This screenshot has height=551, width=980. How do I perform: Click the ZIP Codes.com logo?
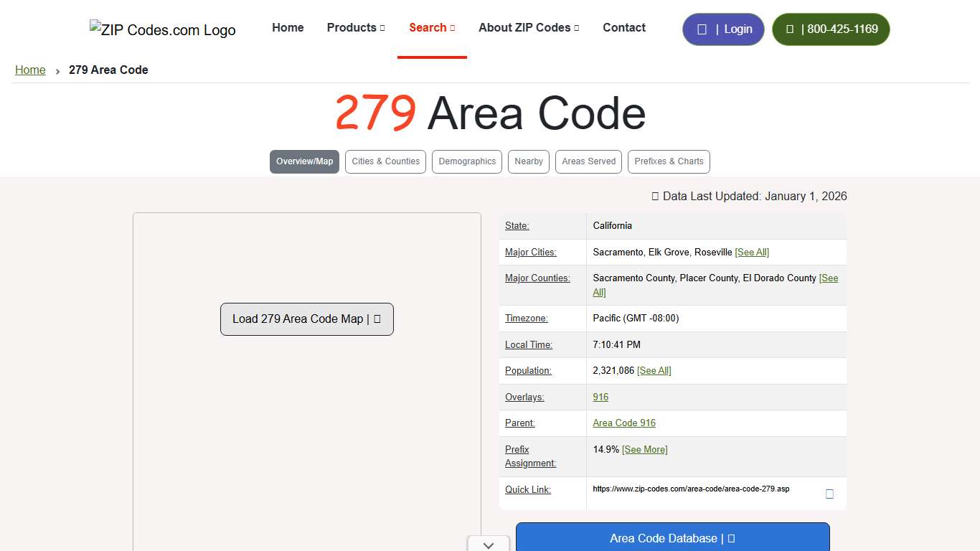point(161,29)
